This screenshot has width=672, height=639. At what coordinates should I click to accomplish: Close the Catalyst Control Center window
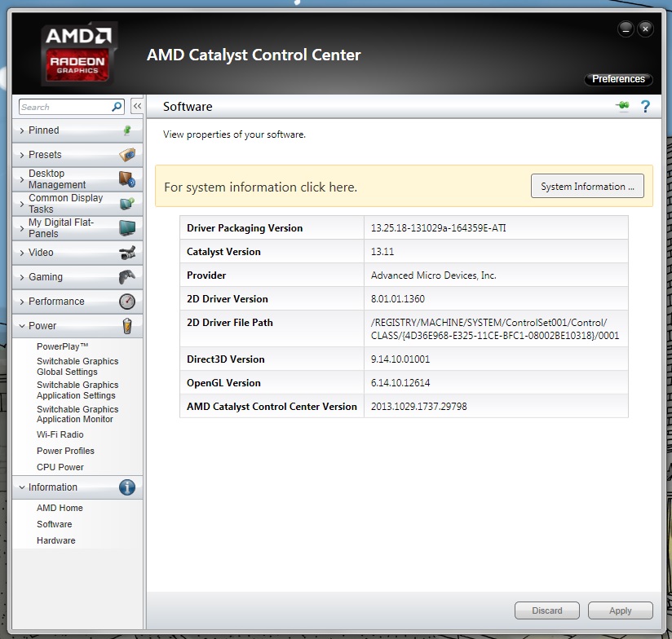coord(645,29)
